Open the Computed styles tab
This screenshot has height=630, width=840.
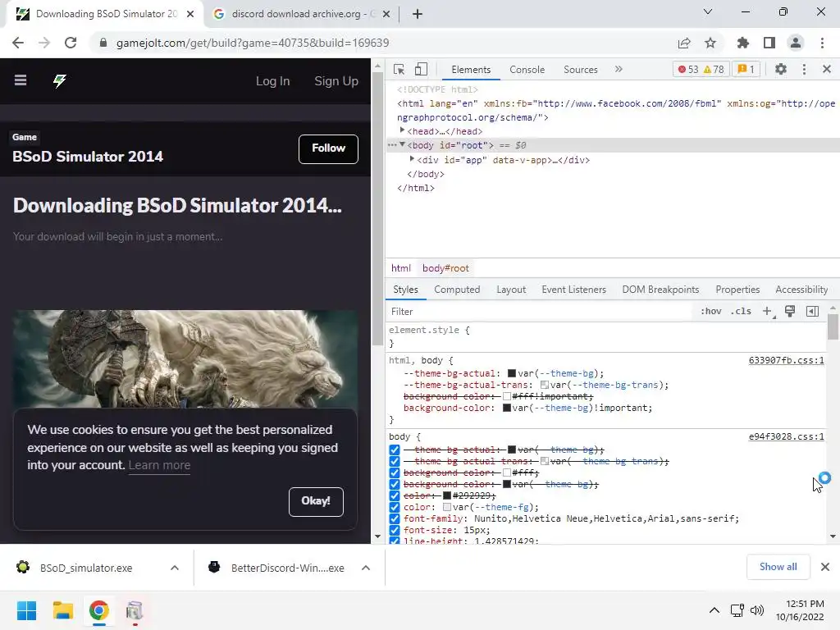click(x=457, y=290)
